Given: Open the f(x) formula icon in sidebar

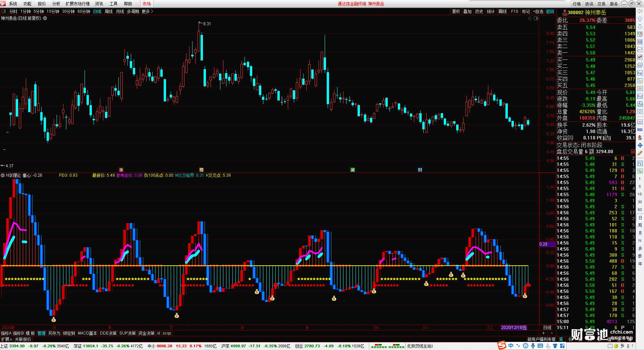Looking at the screenshot, I should [640, 104].
